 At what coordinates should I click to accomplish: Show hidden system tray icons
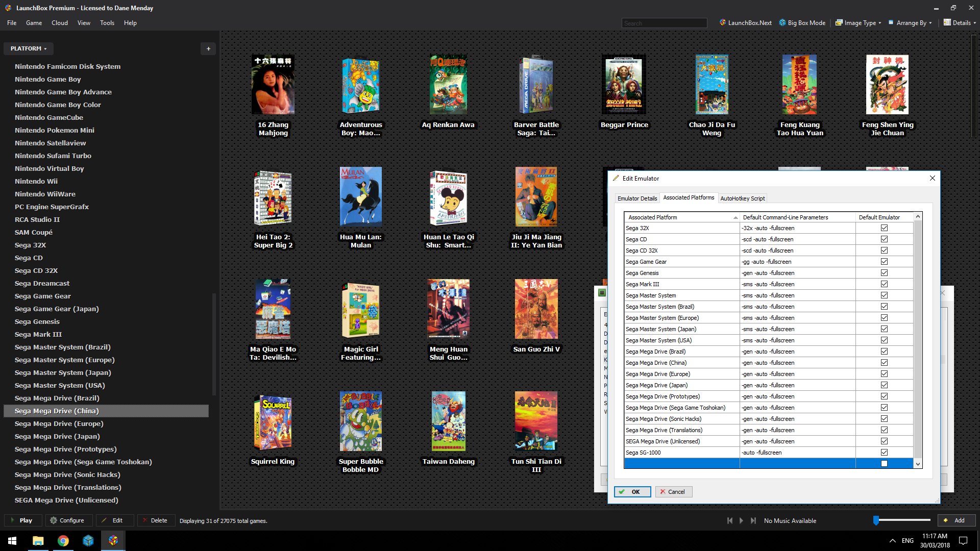tap(892, 541)
